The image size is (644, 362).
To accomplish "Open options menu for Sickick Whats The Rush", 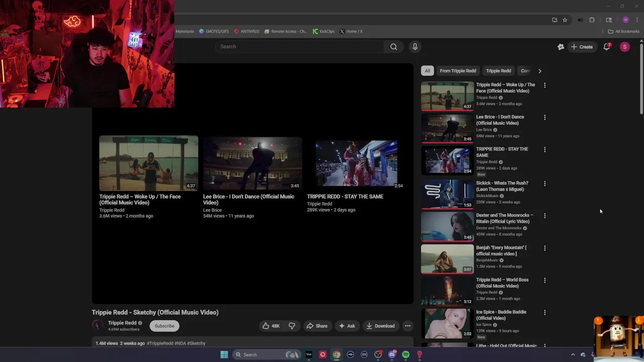I will point(544,184).
